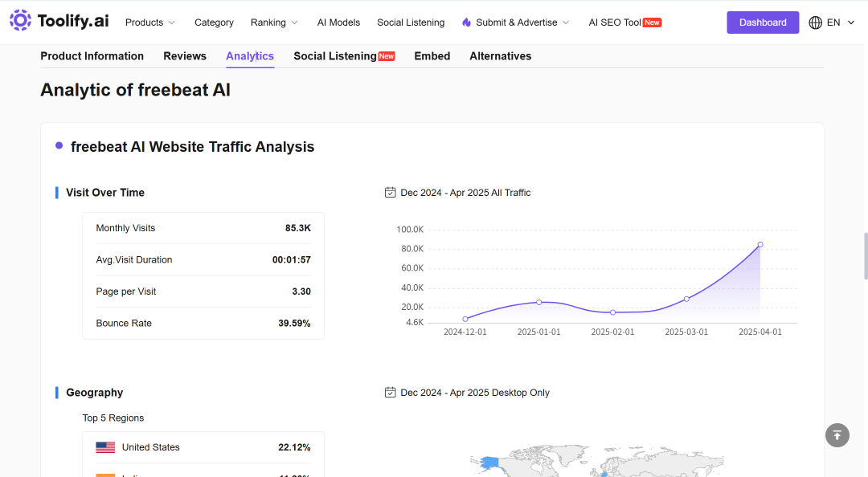The height and width of the screenshot is (477, 868).
Task: Click the Avg.Visit Duration value 00:01:57
Action: coord(291,259)
